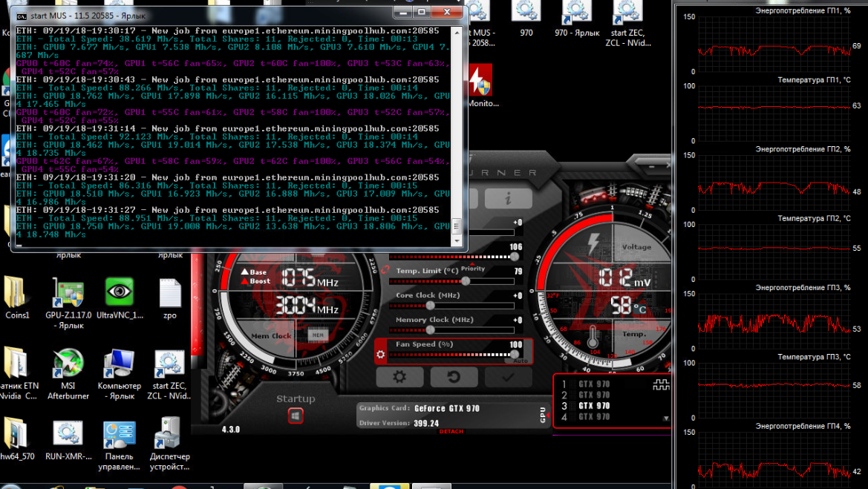The image size is (868, 489).
Task: Click console window scroll-down arrow
Action: point(457,241)
